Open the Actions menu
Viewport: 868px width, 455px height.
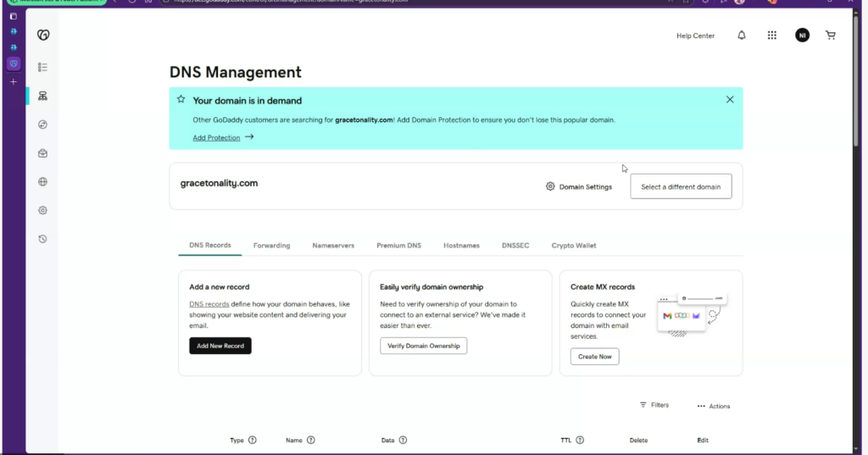pos(714,407)
